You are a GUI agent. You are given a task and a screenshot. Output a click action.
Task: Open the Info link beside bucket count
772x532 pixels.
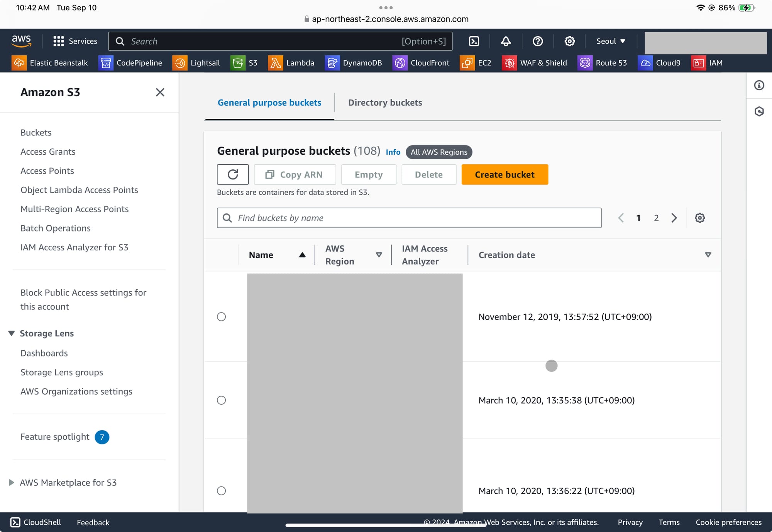click(393, 152)
